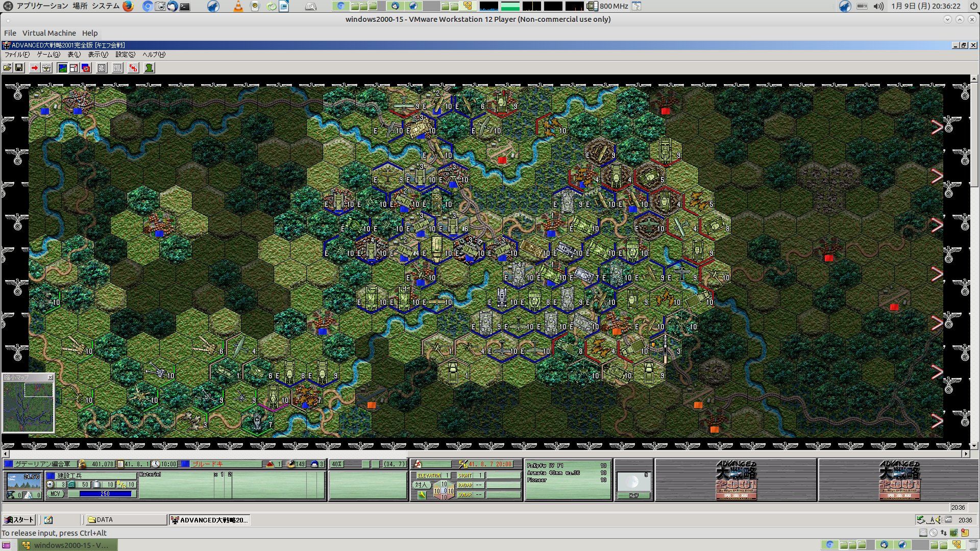Open VMware Player Help menu
This screenshot has height=551, width=980.
pyautogui.click(x=90, y=33)
